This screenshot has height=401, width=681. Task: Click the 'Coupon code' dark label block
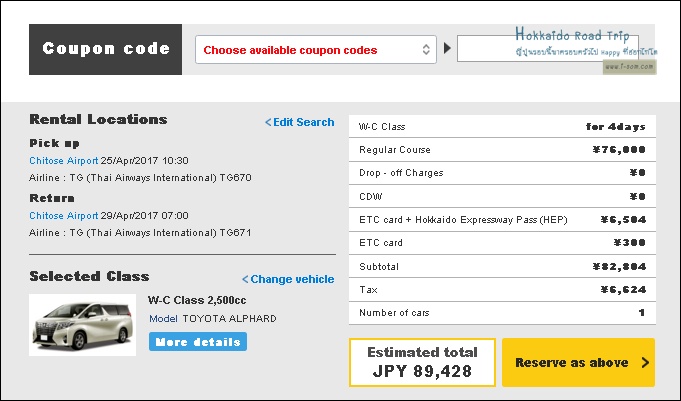(x=106, y=49)
